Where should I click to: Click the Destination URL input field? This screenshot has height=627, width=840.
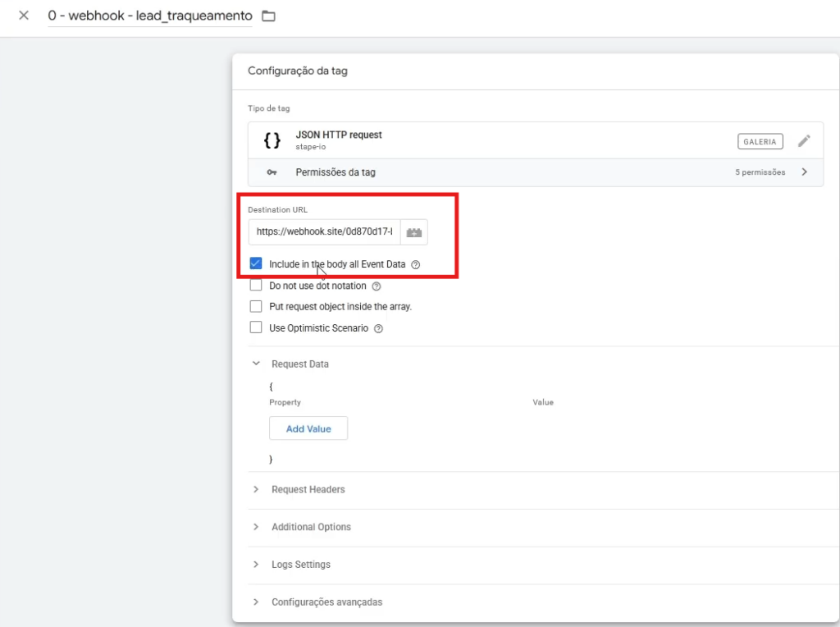pyautogui.click(x=324, y=232)
